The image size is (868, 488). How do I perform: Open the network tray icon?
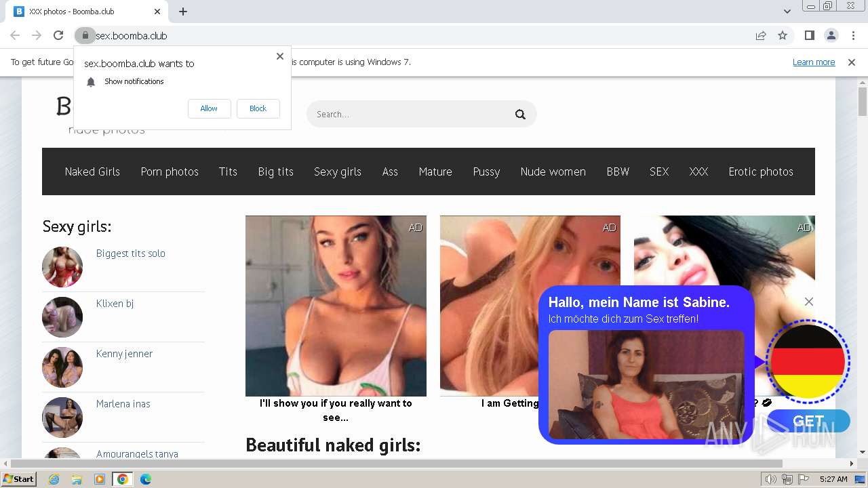tap(787, 479)
